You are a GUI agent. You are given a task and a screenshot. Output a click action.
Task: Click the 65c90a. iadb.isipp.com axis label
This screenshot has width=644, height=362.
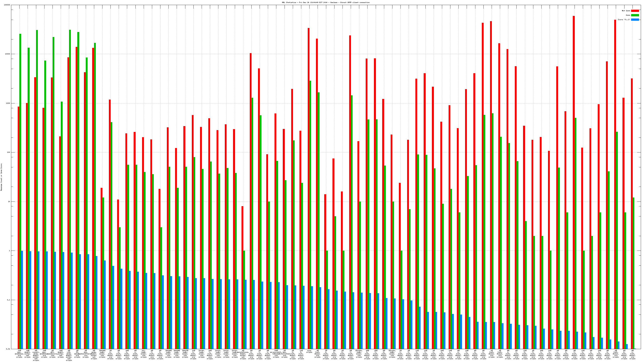pos(359,354)
